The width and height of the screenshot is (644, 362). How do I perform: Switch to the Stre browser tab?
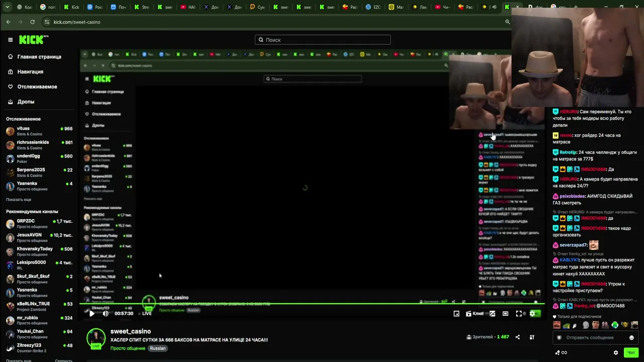(141, 7)
